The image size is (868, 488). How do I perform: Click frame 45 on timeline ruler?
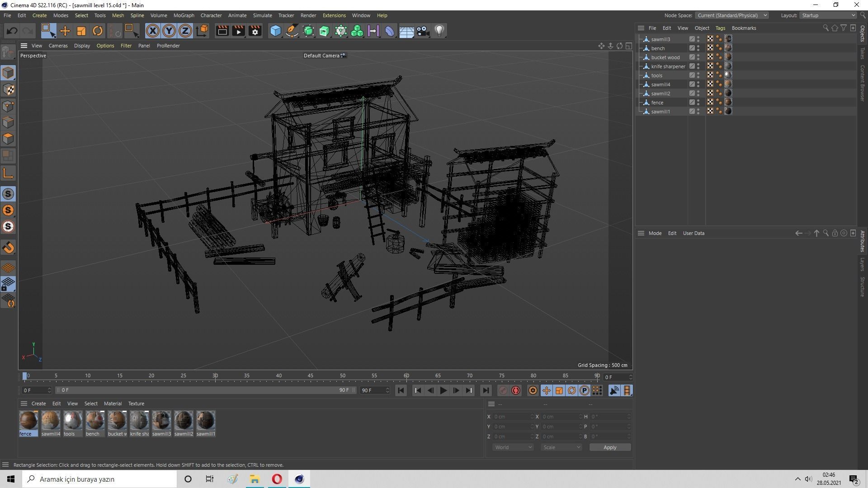click(x=311, y=376)
